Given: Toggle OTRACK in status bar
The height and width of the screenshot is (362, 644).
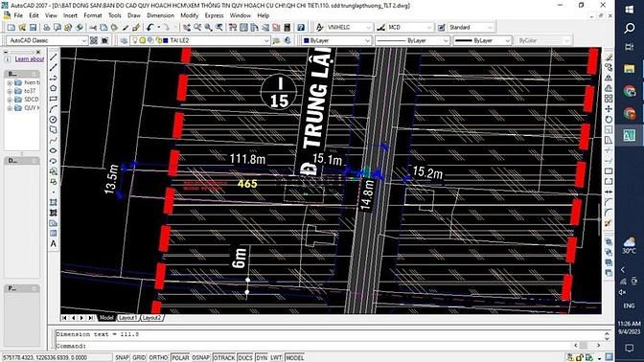Looking at the screenshot, I should 224,357.
